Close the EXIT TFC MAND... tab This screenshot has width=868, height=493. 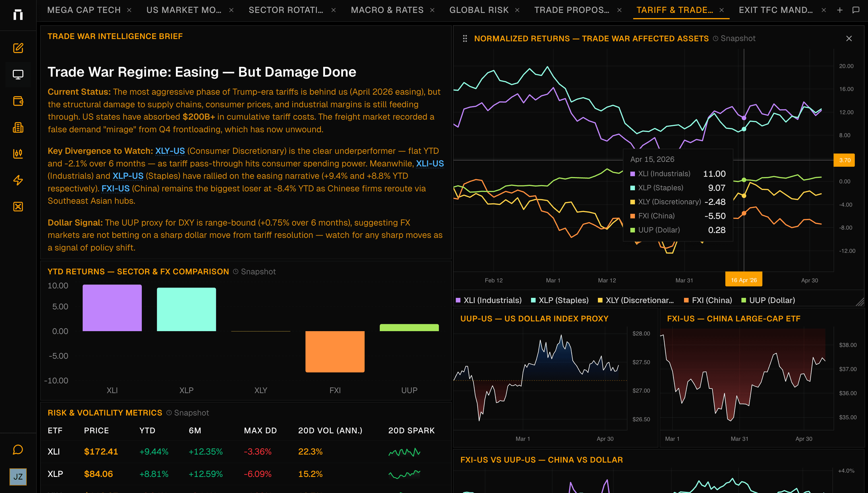pyautogui.click(x=824, y=10)
